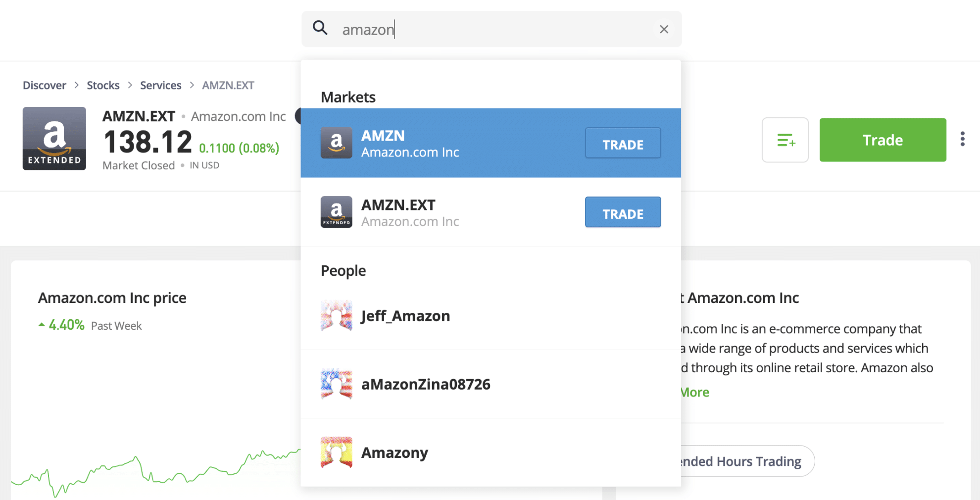980x500 pixels.
Task: Click TRADE next to the AMZN.EXT result
Action: coord(623,212)
